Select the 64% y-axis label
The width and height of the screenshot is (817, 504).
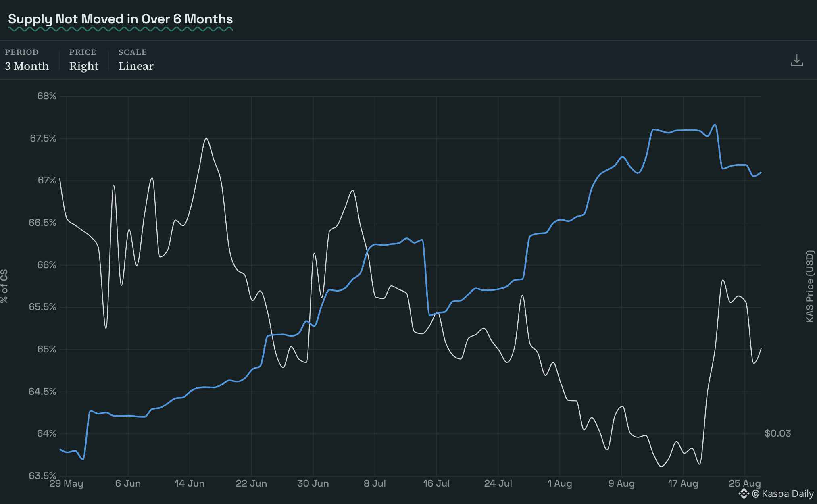[x=47, y=433]
